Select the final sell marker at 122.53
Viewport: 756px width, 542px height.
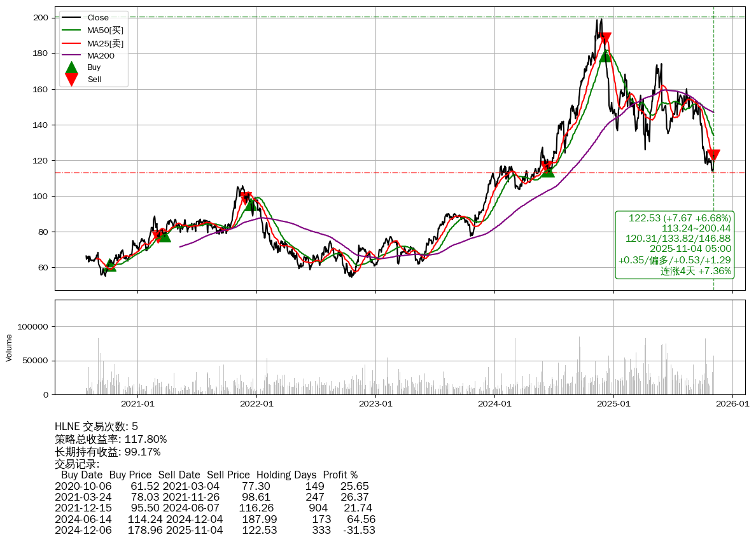pyautogui.click(x=713, y=155)
